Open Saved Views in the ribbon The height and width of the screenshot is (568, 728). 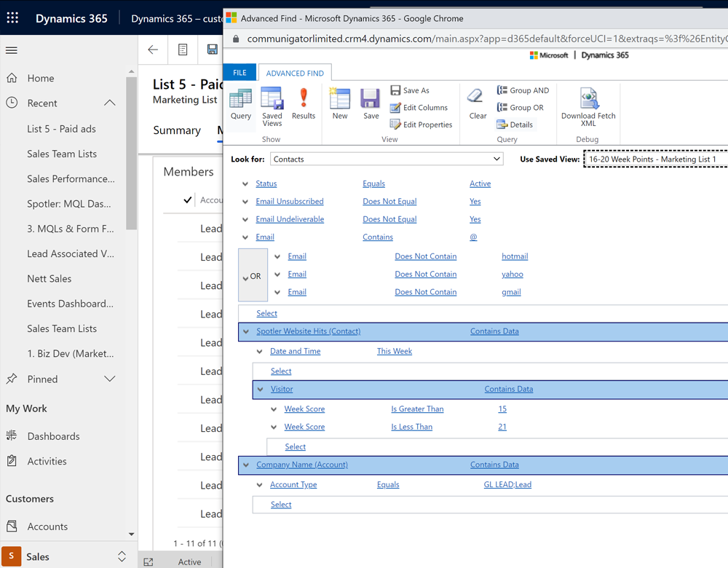[x=272, y=107]
